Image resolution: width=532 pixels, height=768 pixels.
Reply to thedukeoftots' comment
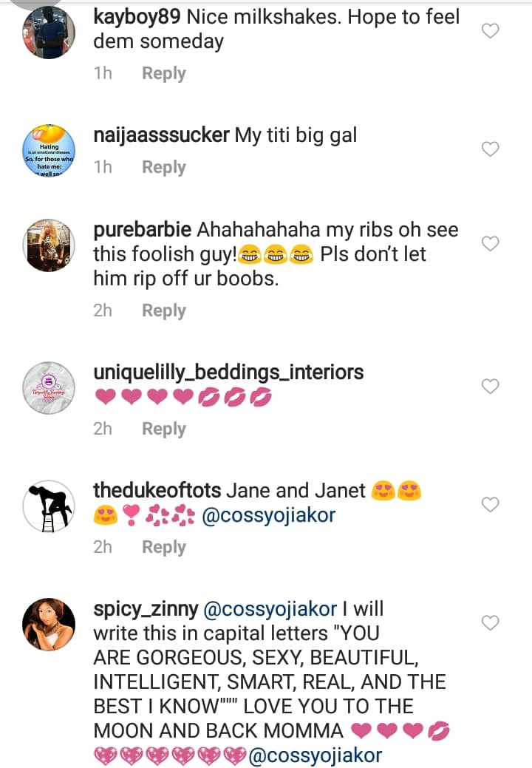coord(163,547)
